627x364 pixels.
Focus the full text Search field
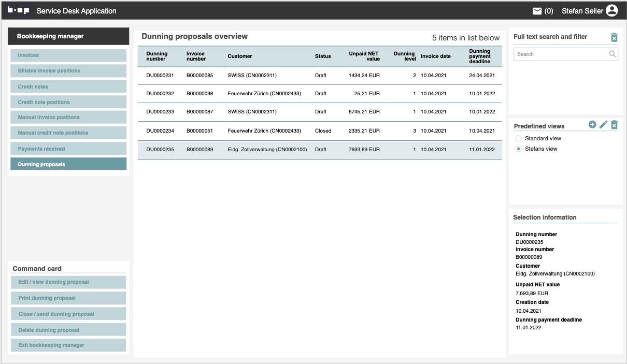tap(560, 54)
